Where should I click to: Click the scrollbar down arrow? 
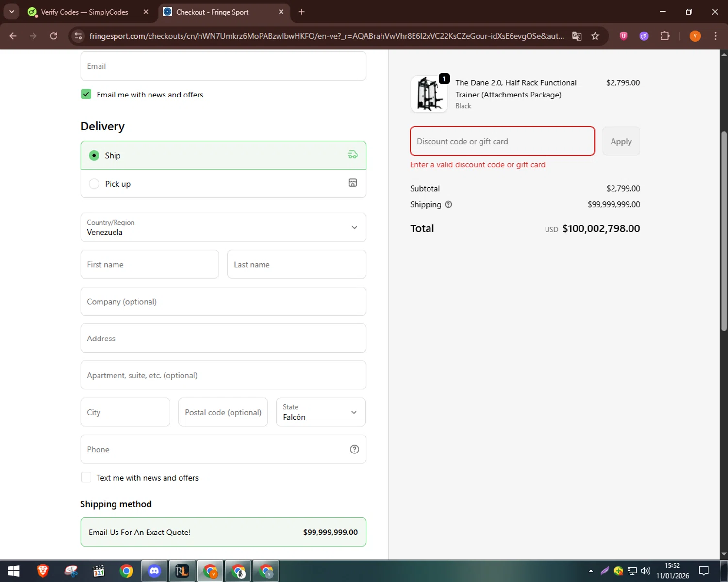(x=724, y=554)
